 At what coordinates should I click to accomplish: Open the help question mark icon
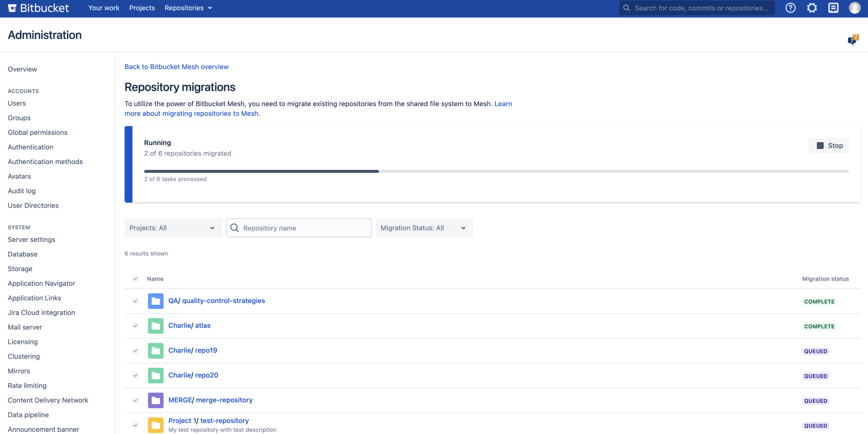tap(790, 8)
